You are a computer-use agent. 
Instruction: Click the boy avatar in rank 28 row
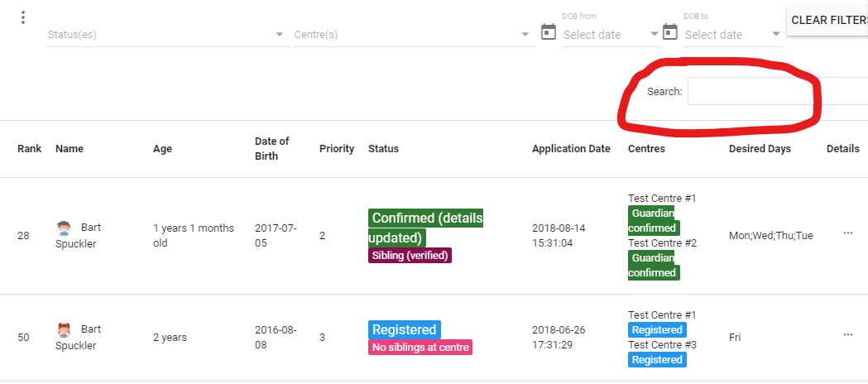pos(64,228)
